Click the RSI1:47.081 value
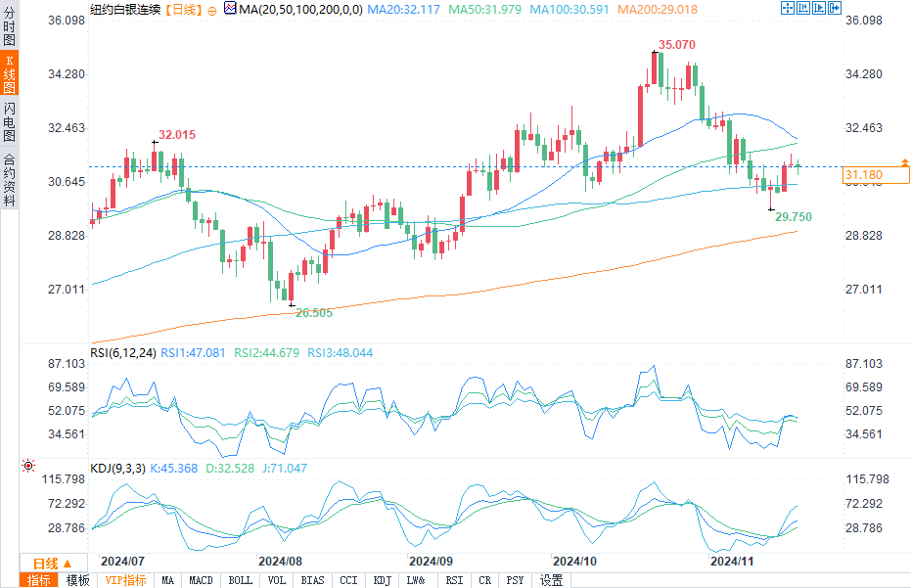Image resolution: width=911 pixels, height=588 pixels. tap(193, 352)
